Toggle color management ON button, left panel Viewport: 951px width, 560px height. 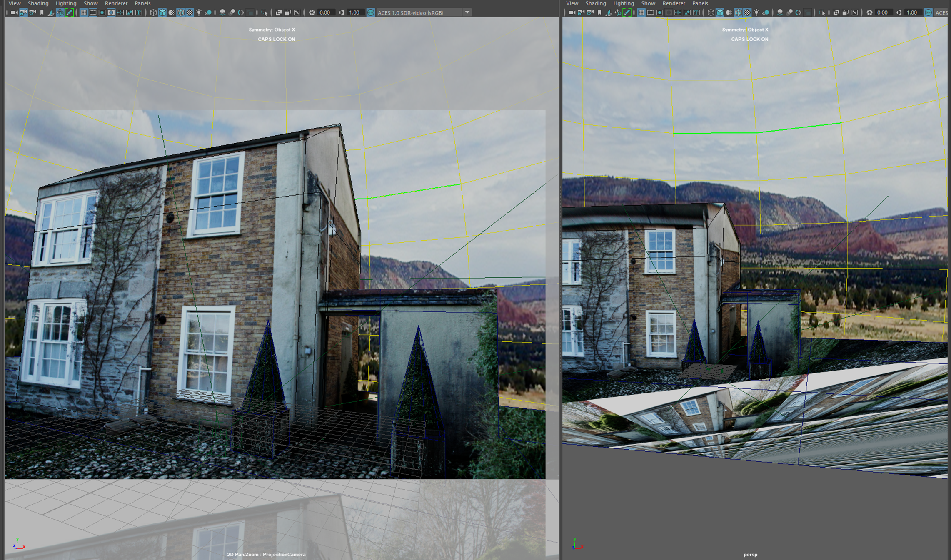coord(370,12)
